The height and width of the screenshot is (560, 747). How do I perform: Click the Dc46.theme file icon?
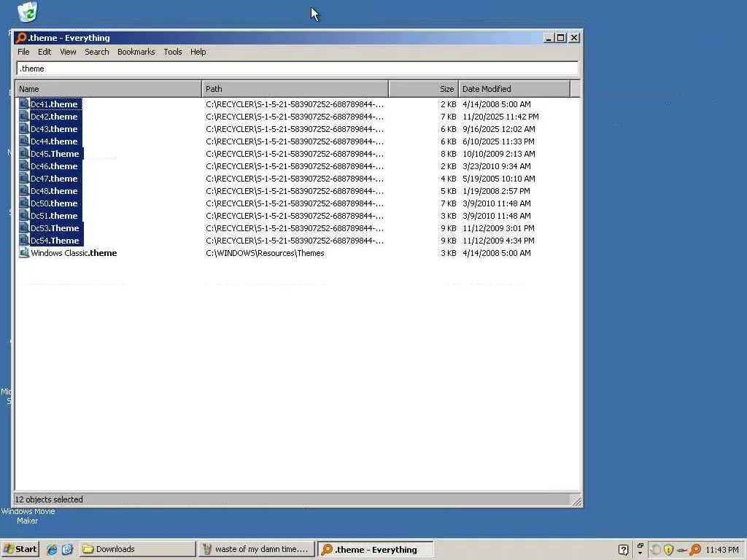click(x=24, y=166)
